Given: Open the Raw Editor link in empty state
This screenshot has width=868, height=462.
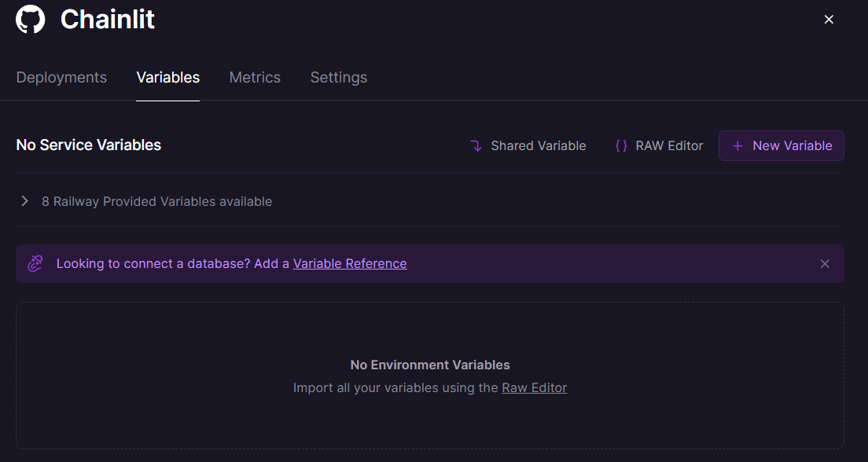Looking at the screenshot, I should click(534, 388).
